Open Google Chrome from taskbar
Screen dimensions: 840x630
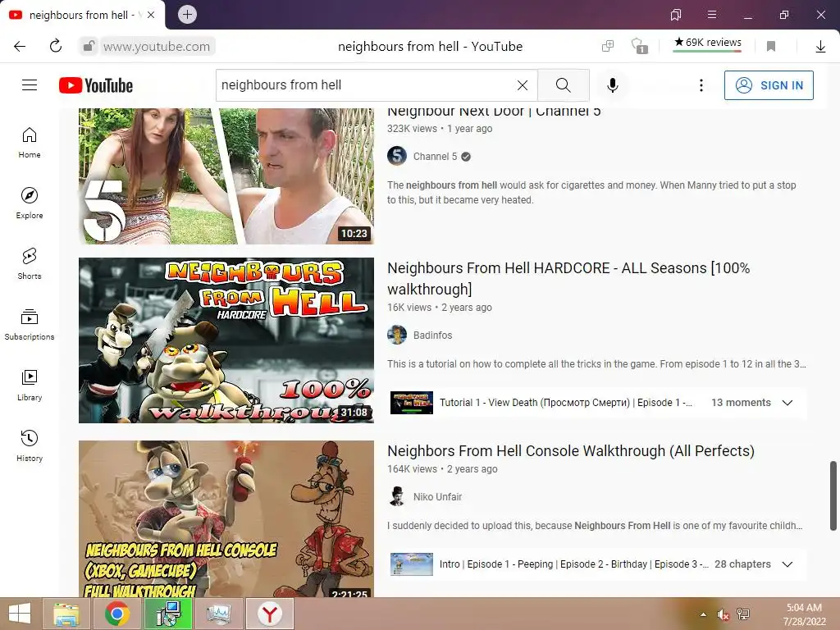click(x=116, y=614)
